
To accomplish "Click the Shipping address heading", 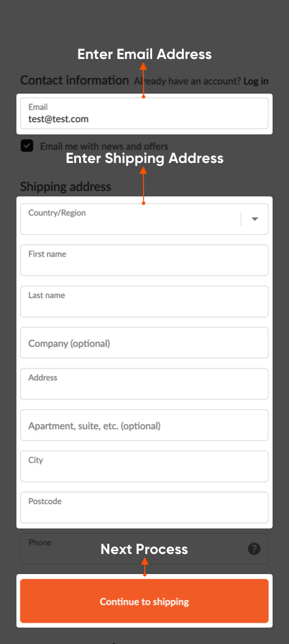I will coord(66,187).
